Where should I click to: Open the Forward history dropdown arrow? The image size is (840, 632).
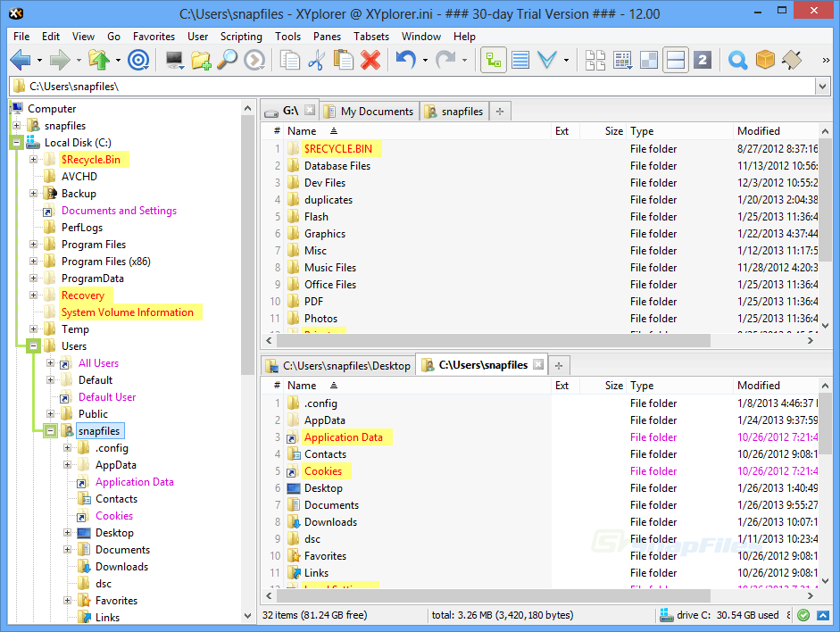[79, 60]
